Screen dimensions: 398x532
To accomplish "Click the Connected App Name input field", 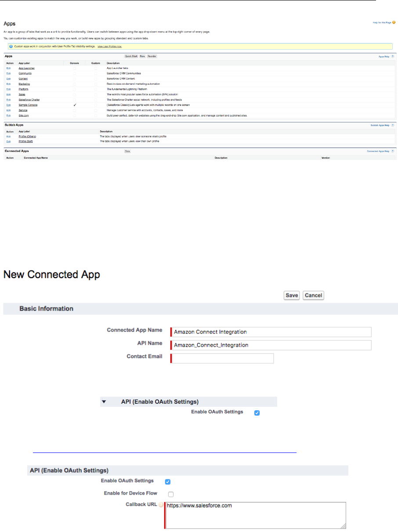I will [271, 332].
